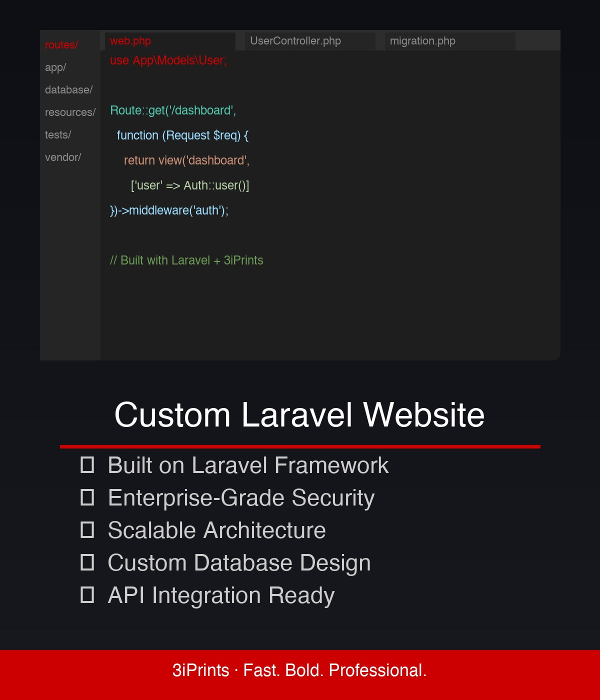Click the 3iPrints name in the footer
This screenshot has width=600, height=700.
pyautogui.click(x=199, y=670)
